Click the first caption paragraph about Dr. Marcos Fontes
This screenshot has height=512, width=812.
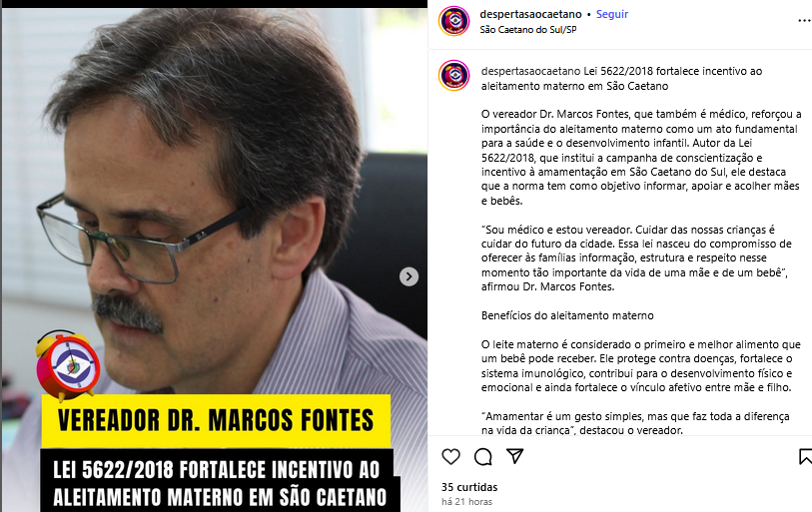click(x=641, y=158)
